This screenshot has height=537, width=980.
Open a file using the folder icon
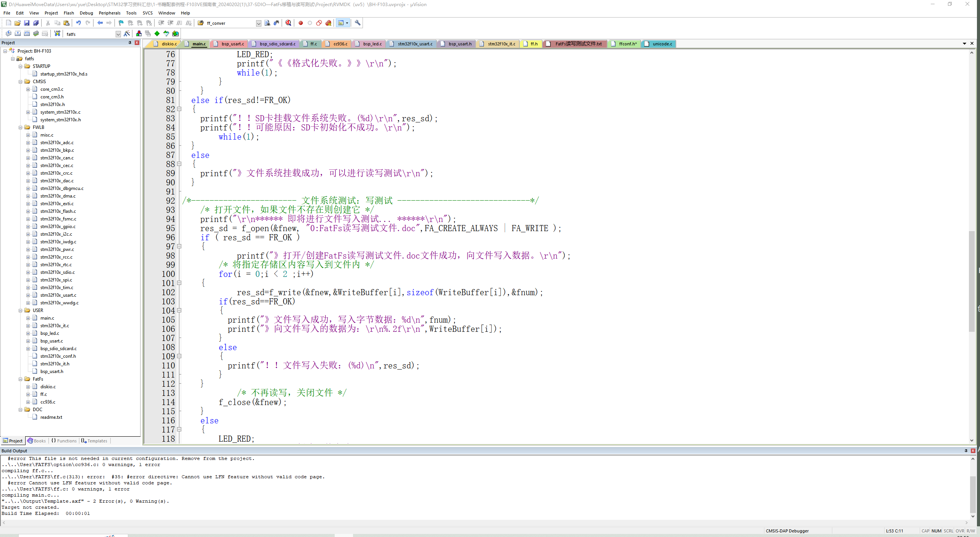point(18,23)
